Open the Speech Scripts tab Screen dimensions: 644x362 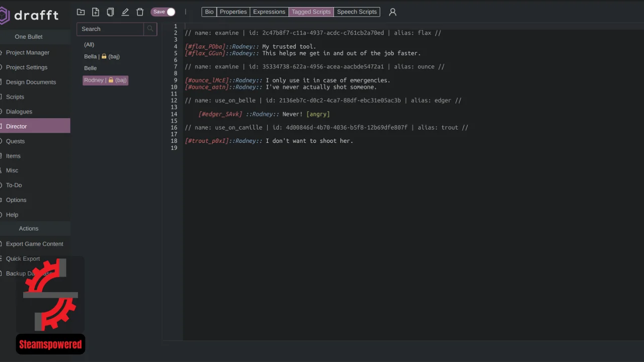[x=357, y=12]
